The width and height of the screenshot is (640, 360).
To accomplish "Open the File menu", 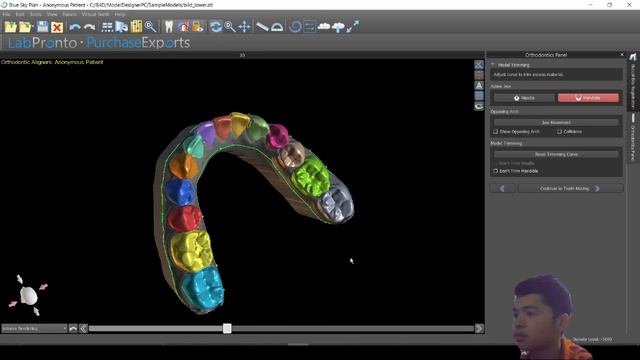I will [7, 14].
